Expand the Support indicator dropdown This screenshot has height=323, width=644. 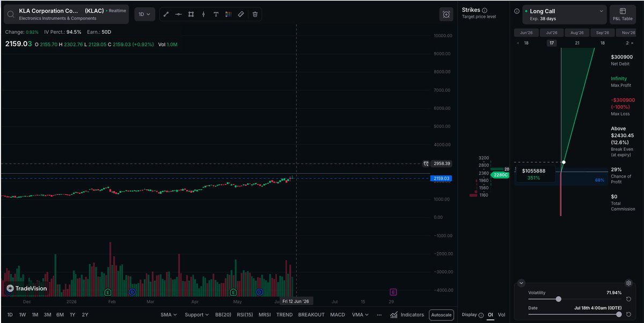[197, 315]
